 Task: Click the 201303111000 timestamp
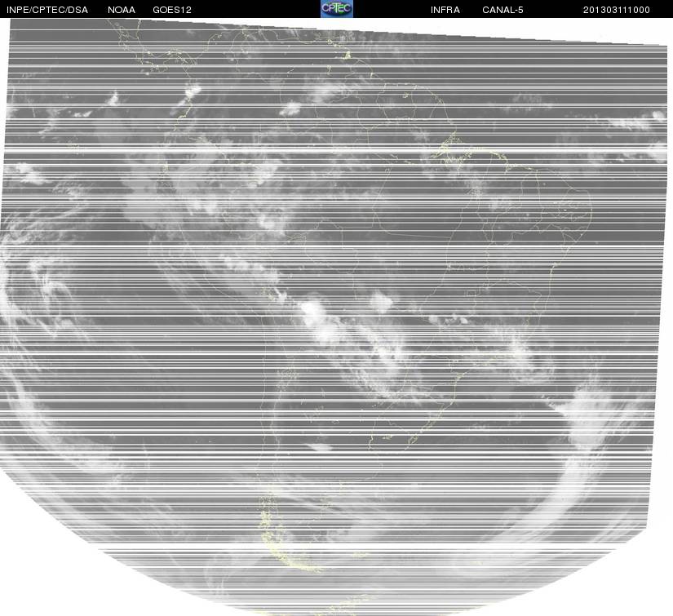point(617,10)
